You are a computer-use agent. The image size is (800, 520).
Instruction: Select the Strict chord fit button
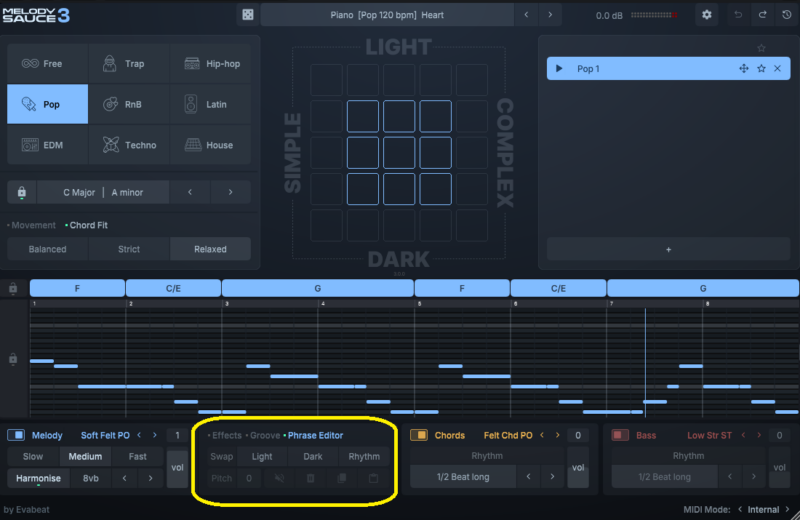(x=129, y=249)
